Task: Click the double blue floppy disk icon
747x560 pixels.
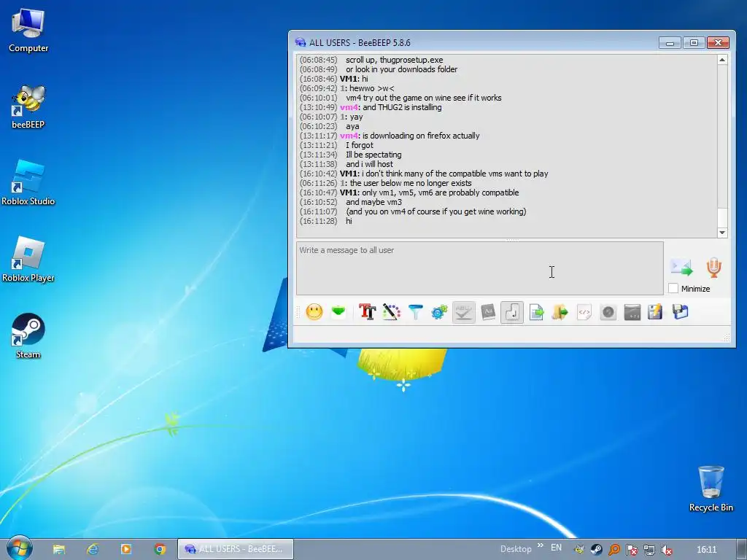Action: coord(681,312)
